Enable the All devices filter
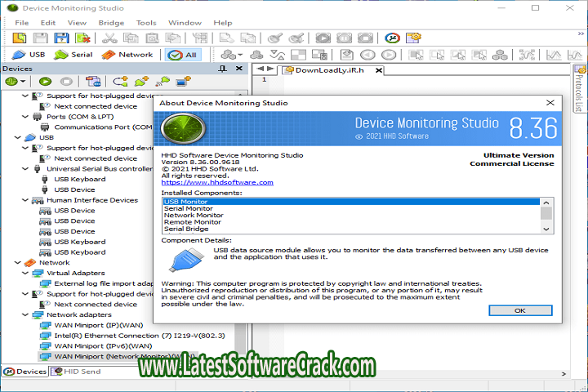 click(x=183, y=55)
